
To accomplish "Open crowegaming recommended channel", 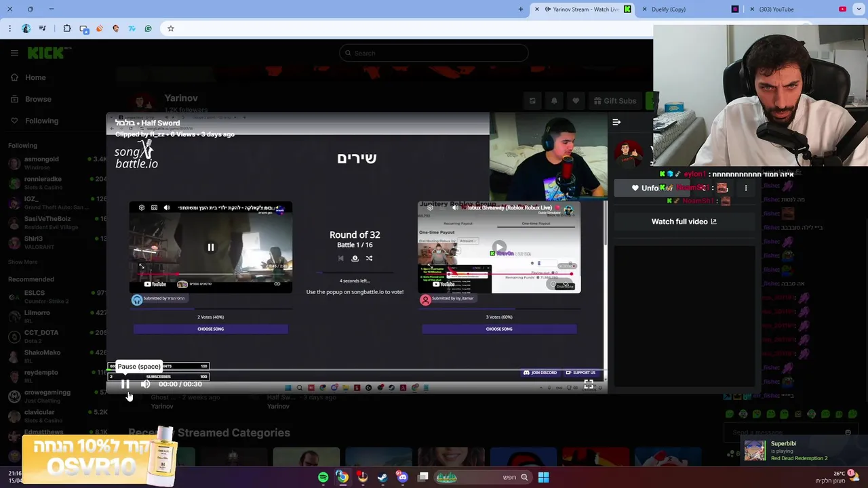I will [54, 395].
